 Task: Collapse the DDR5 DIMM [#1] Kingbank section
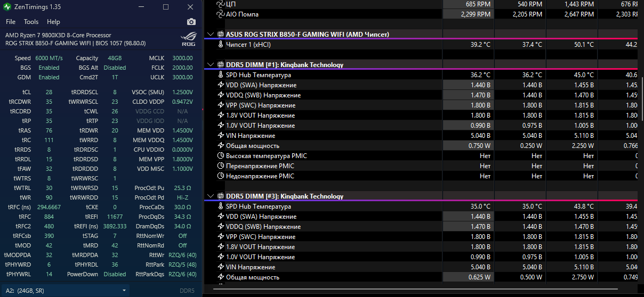pyautogui.click(x=210, y=65)
